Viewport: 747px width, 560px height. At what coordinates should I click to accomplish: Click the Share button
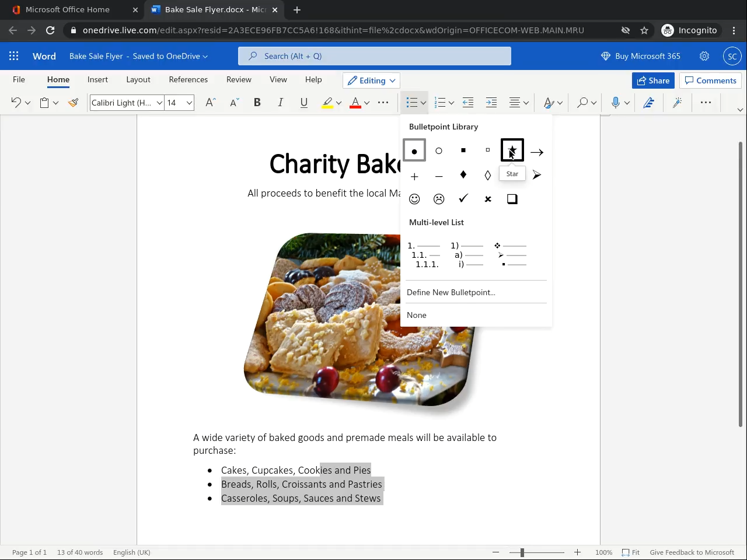pyautogui.click(x=653, y=80)
